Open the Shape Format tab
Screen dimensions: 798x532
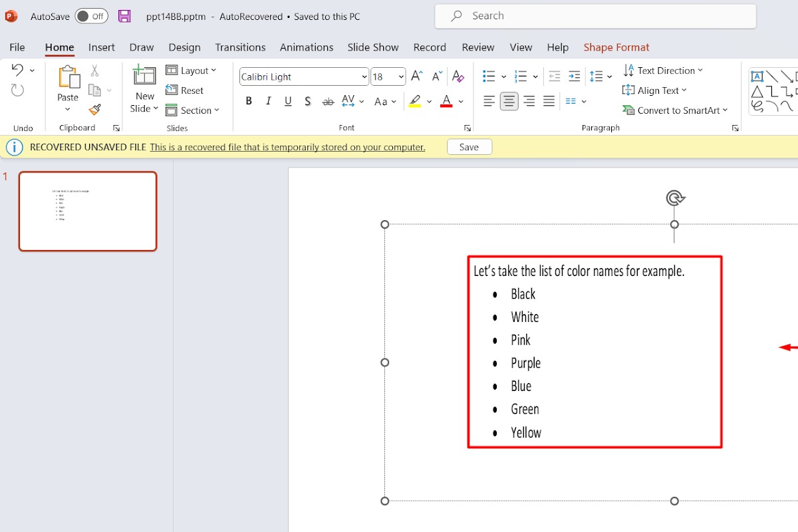(616, 47)
